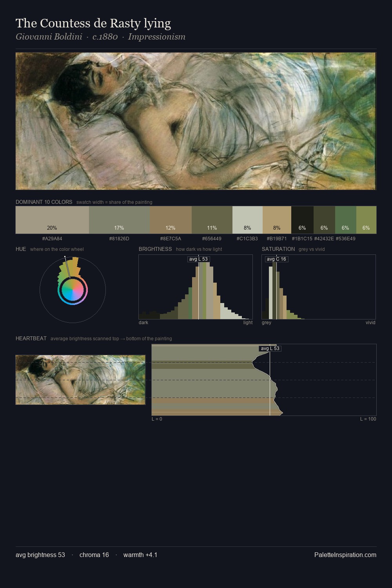
Task: Select the 20% swatch colored #A29A84
Action: click(52, 220)
